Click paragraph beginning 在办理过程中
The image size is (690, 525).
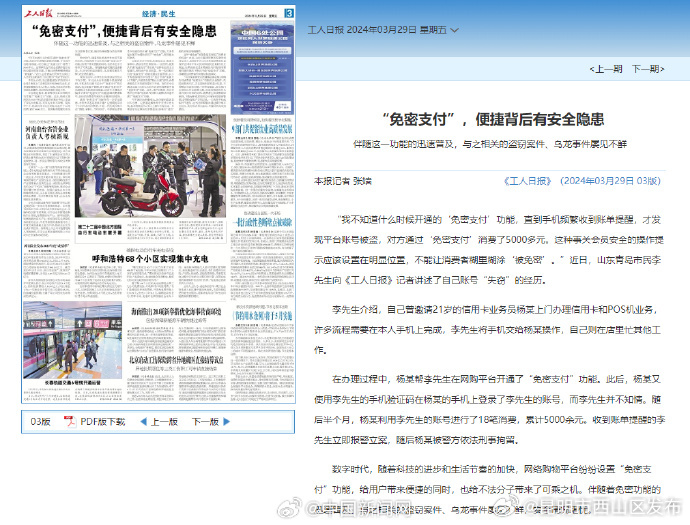pyautogui.click(x=489, y=409)
